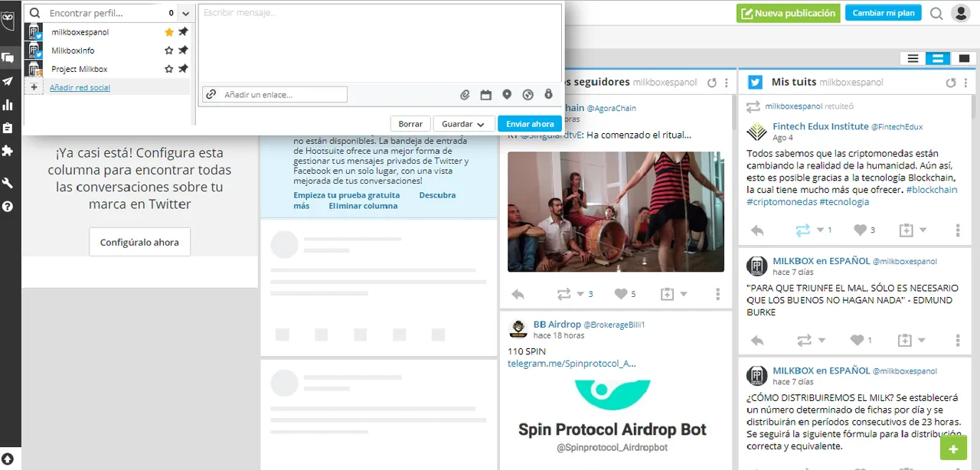Click the link icon beside Añadir un enlace

(211, 95)
